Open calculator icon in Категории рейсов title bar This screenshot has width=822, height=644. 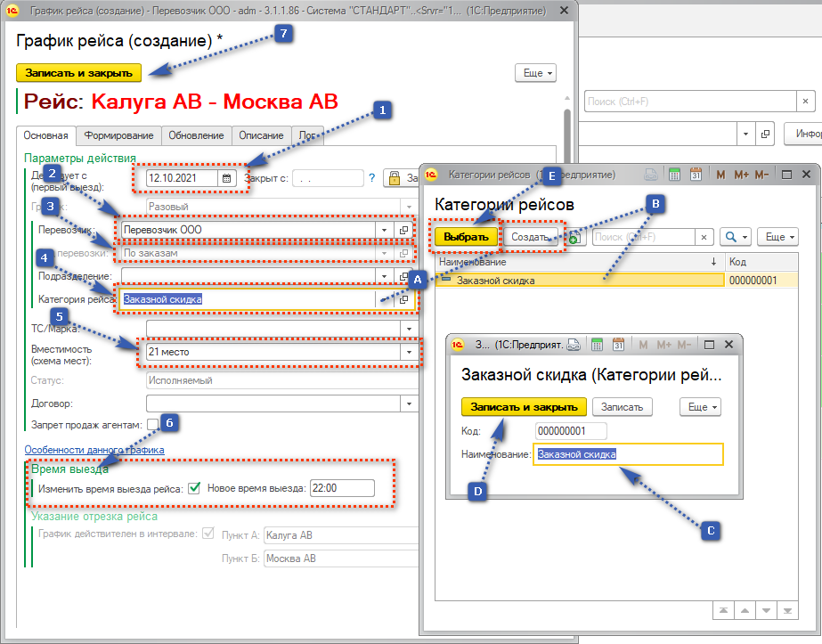coord(674,175)
